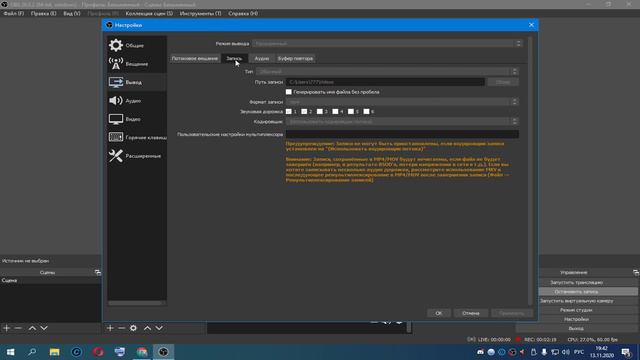This screenshot has width=640, height=360.
Task: Open File Explorer from the taskbar
Action: click(x=54, y=352)
